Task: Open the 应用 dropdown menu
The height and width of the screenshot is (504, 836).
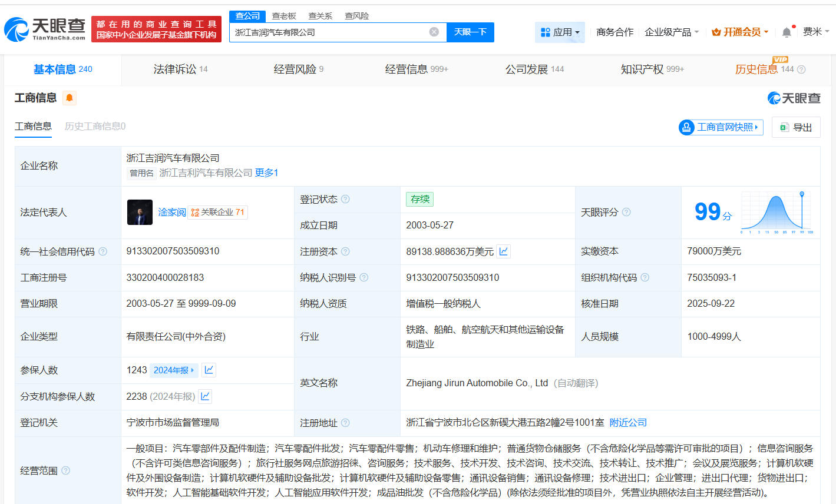Action: point(560,32)
